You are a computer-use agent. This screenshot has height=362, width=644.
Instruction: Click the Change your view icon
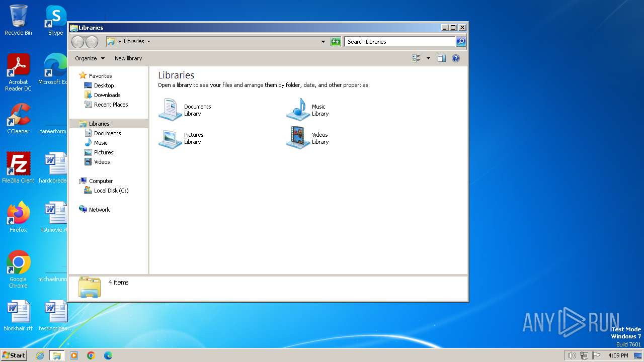click(x=416, y=58)
